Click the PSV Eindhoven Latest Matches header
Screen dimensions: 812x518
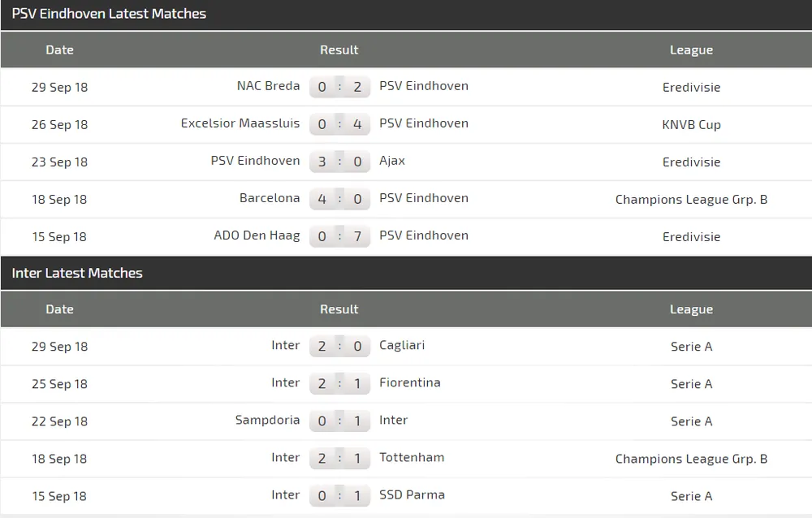(x=109, y=14)
